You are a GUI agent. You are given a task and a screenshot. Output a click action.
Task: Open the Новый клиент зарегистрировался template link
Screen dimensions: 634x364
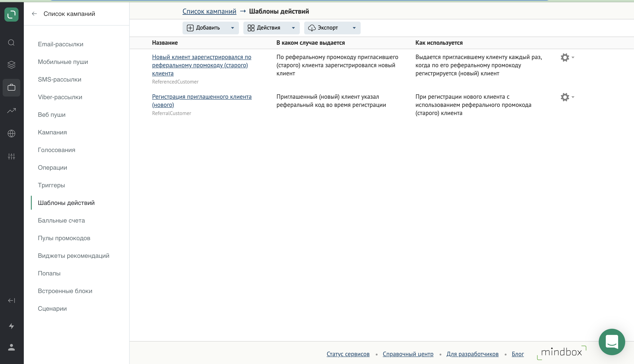pos(201,65)
